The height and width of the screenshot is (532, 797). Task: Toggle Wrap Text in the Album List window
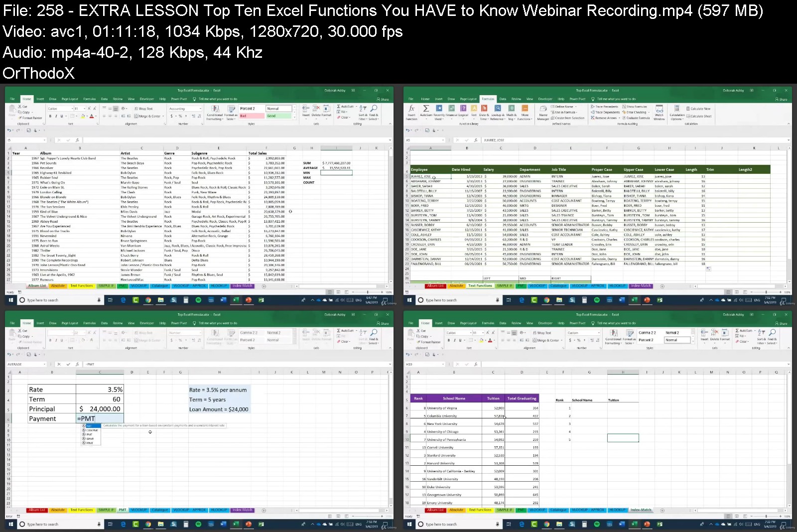143,109
